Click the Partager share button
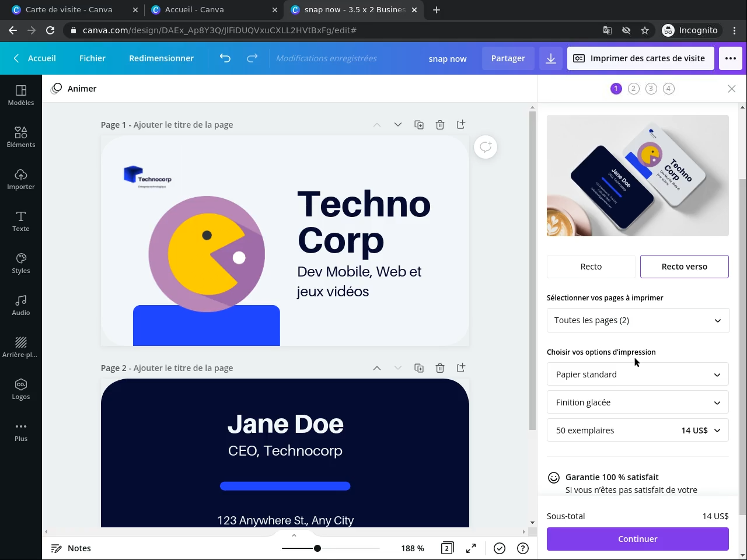 508,58
